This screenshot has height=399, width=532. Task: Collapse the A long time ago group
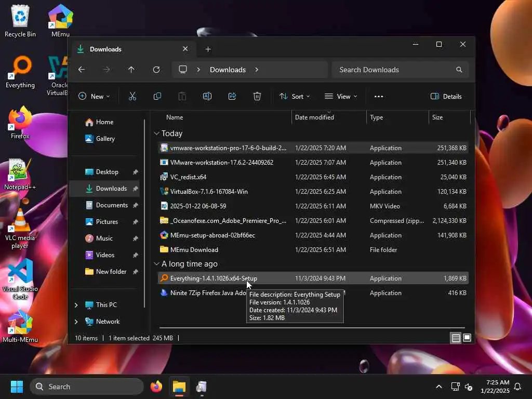tap(156, 264)
